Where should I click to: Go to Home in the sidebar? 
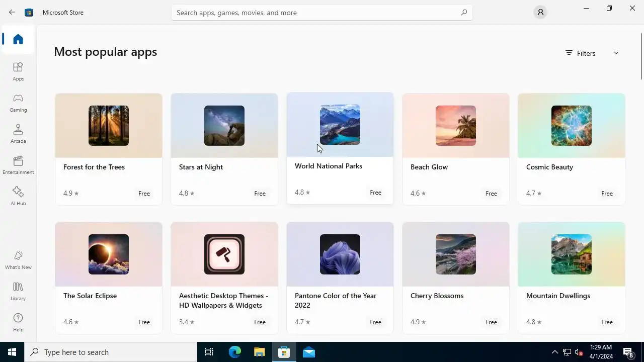[x=18, y=39]
